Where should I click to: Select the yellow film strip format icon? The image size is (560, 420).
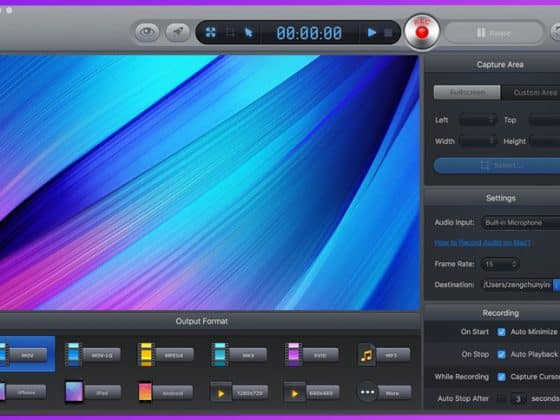point(146,354)
